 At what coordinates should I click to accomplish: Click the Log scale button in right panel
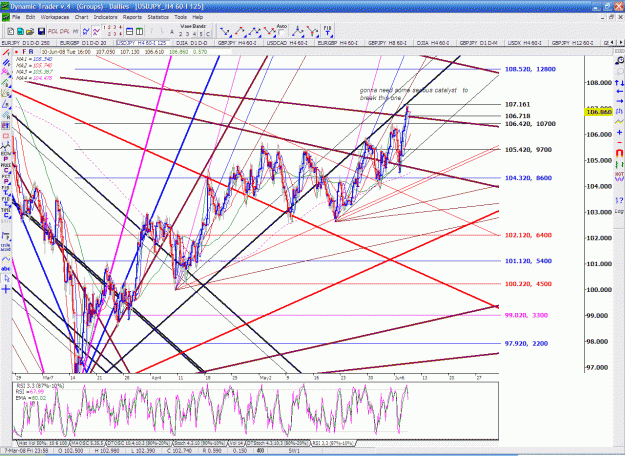point(619,211)
